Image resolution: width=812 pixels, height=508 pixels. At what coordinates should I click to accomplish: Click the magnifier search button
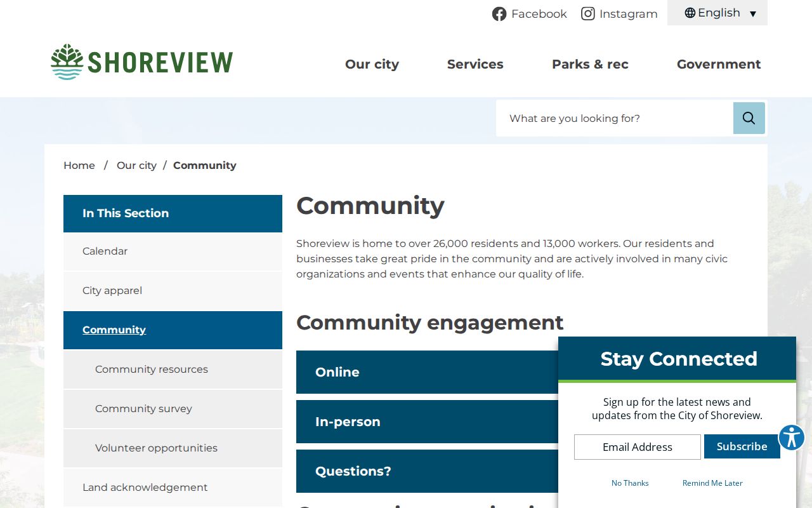click(x=749, y=118)
